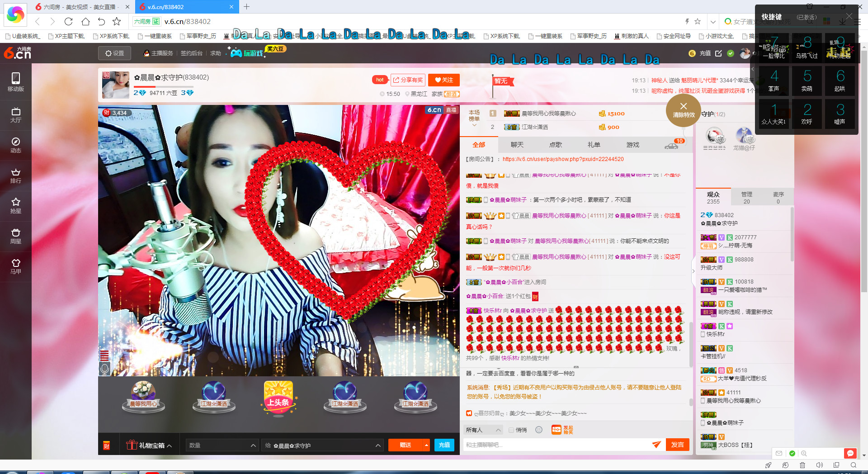Bookmark page with the address bar star
The height and width of the screenshot is (474, 868).
[698, 21]
